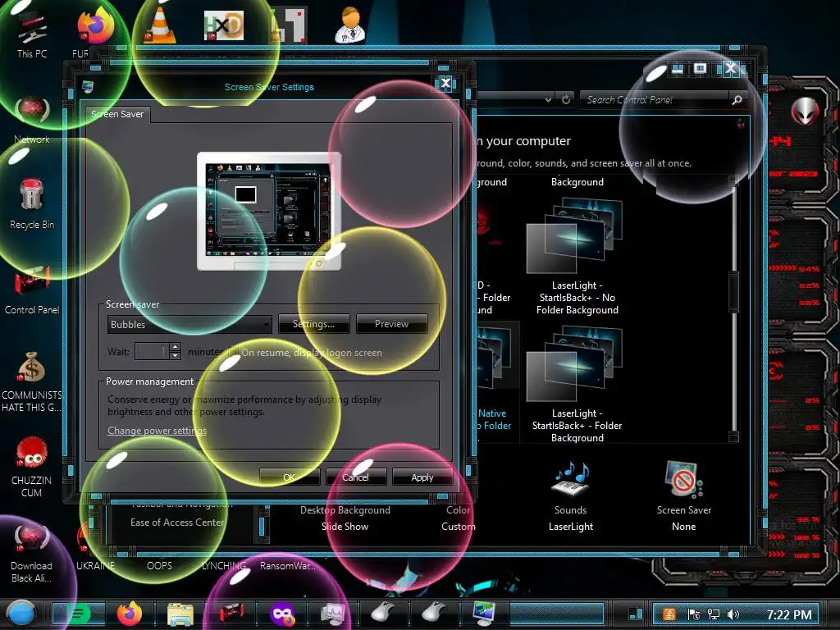Click the Wait minutes input field

coord(152,351)
